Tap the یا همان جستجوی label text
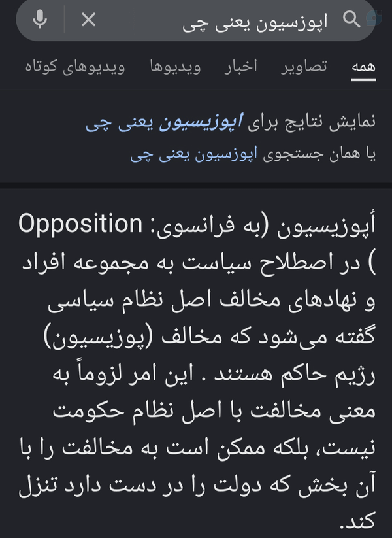Screen dimensions: 392x538 coord(319,154)
